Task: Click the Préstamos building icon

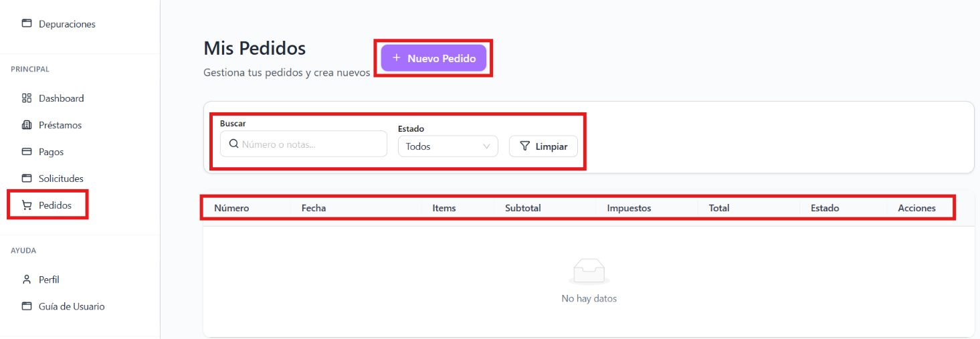Action: click(x=27, y=125)
